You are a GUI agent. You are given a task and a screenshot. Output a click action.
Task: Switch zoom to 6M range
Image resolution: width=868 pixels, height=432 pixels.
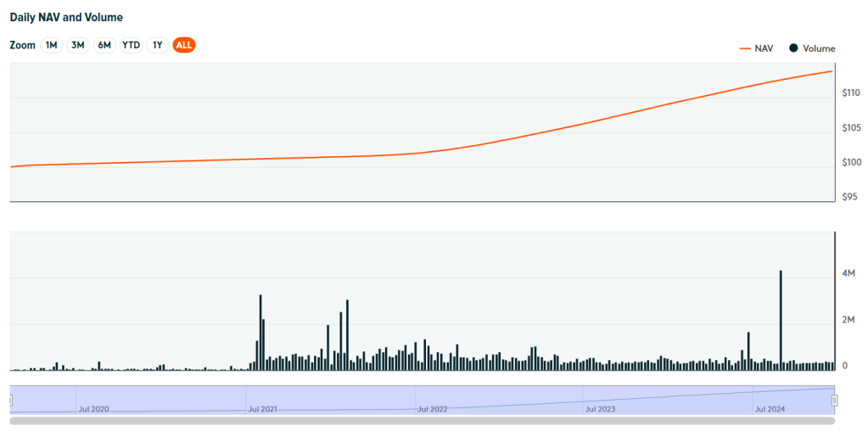pyautogui.click(x=104, y=45)
